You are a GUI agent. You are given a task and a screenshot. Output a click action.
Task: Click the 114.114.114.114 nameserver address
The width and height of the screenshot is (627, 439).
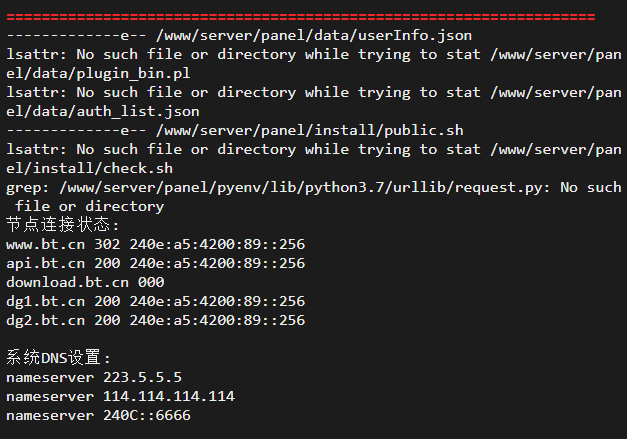click(x=169, y=396)
